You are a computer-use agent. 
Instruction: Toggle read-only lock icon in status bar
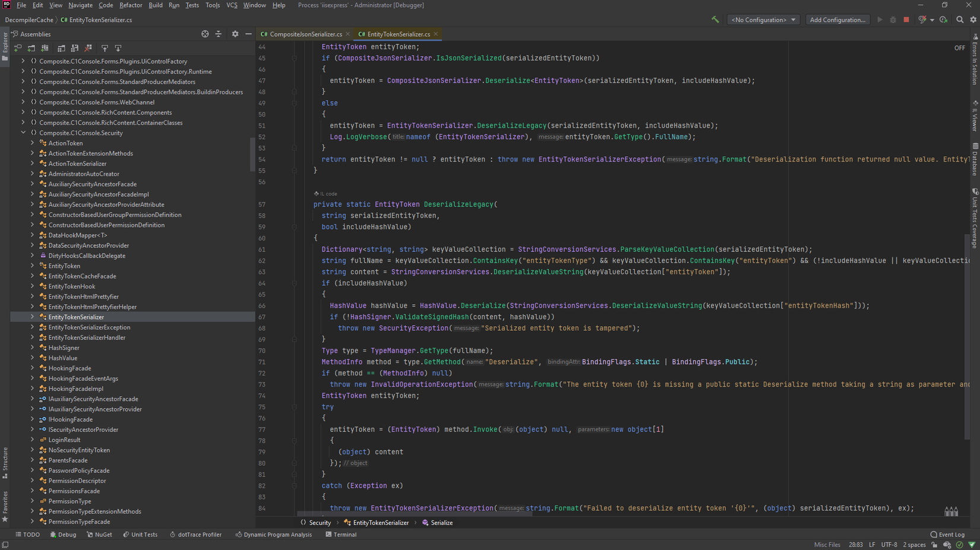point(934,545)
